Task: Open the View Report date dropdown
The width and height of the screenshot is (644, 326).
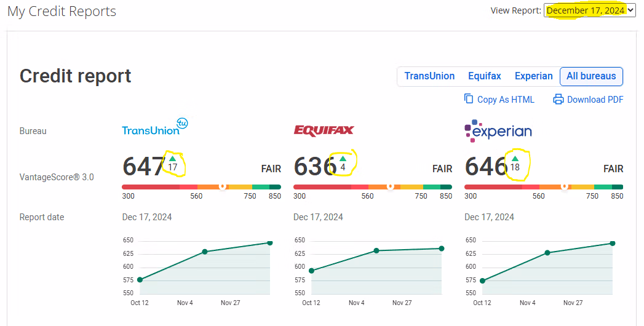Action: [x=589, y=10]
